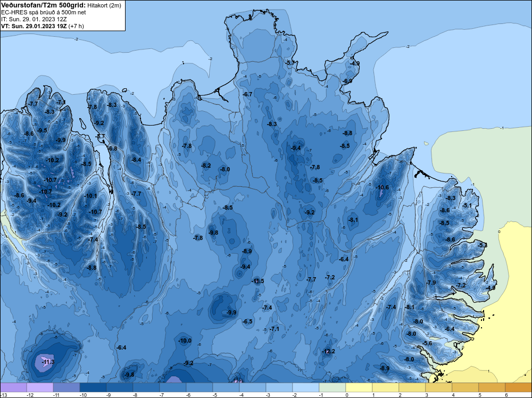This screenshot has height=398, width=532.
Task: Click the -9.5 temperature label
Action: coord(43,130)
